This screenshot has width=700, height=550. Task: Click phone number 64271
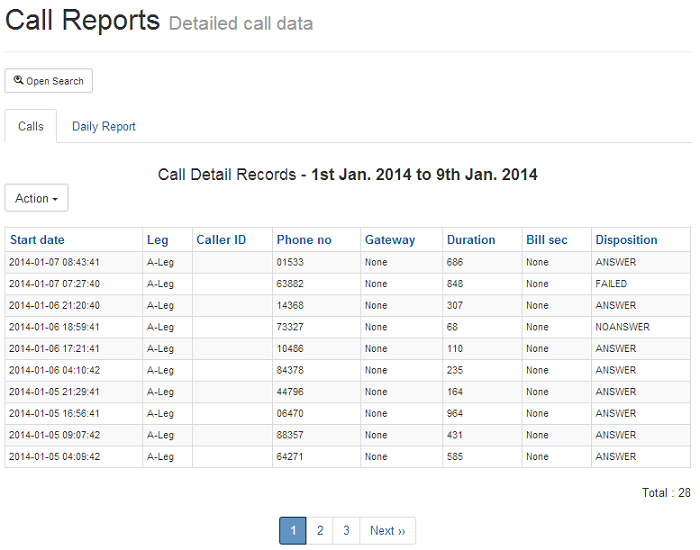coord(290,457)
